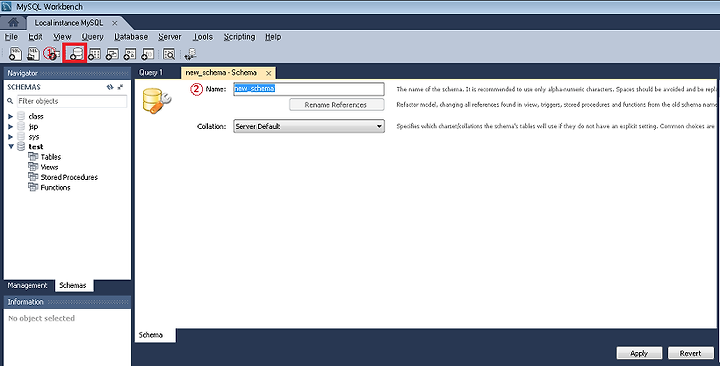Open the Server menu
The image size is (720, 366).
(x=169, y=37)
